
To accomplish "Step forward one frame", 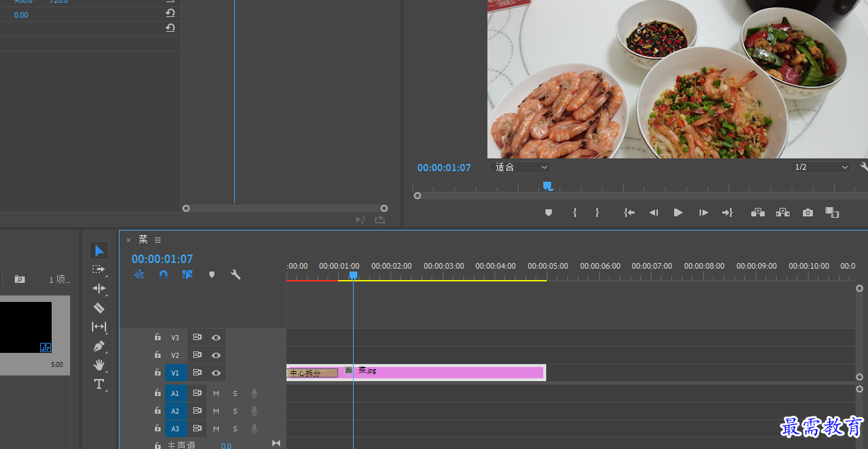I will (703, 212).
